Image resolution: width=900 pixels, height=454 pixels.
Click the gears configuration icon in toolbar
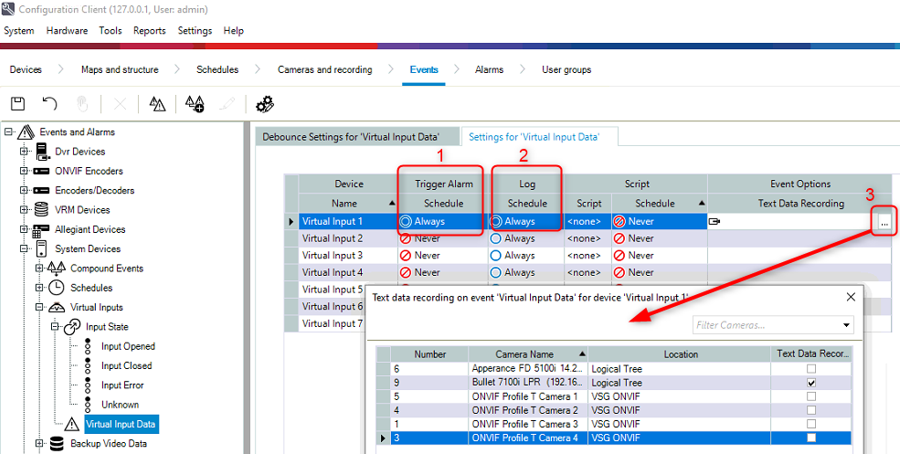tap(265, 104)
